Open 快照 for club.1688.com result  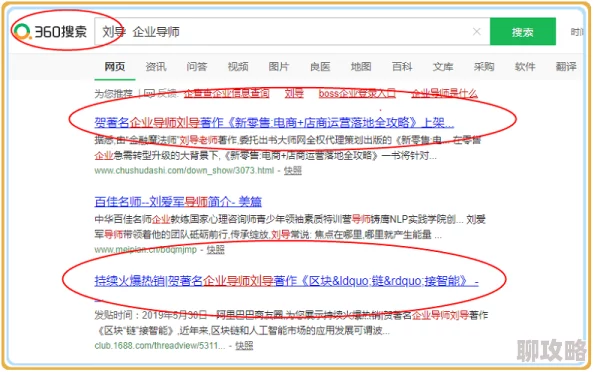tap(244, 345)
